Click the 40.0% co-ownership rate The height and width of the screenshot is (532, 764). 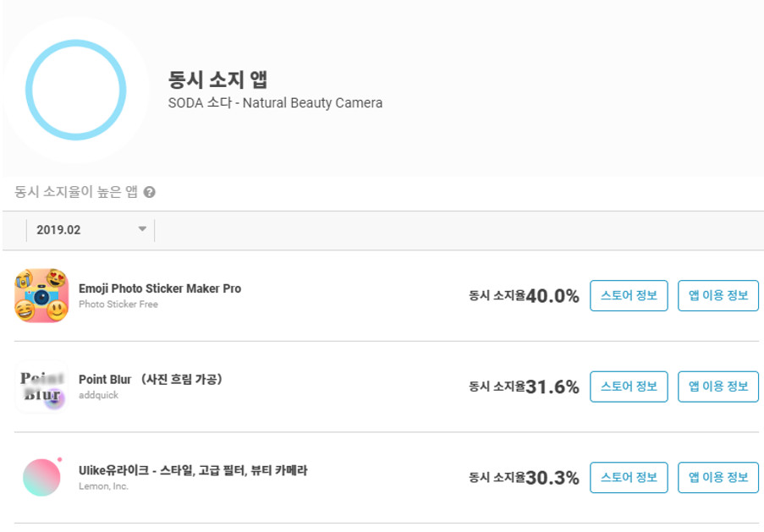[x=552, y=296]
